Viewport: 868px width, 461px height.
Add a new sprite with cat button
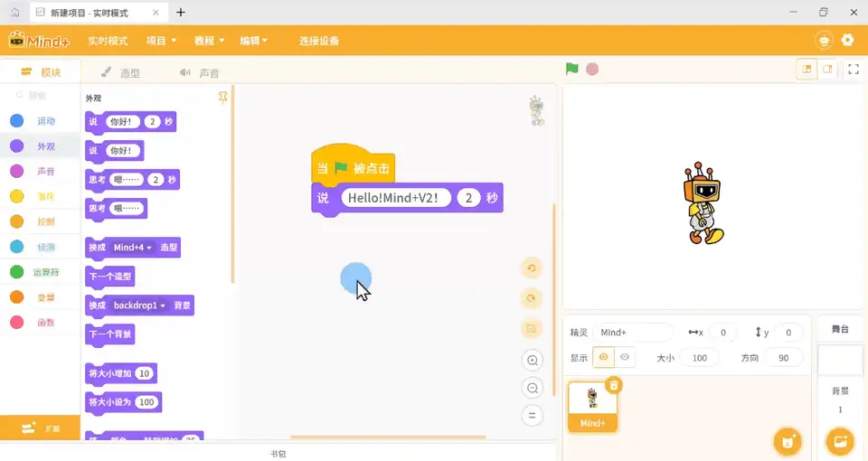[x=788, y=441]
